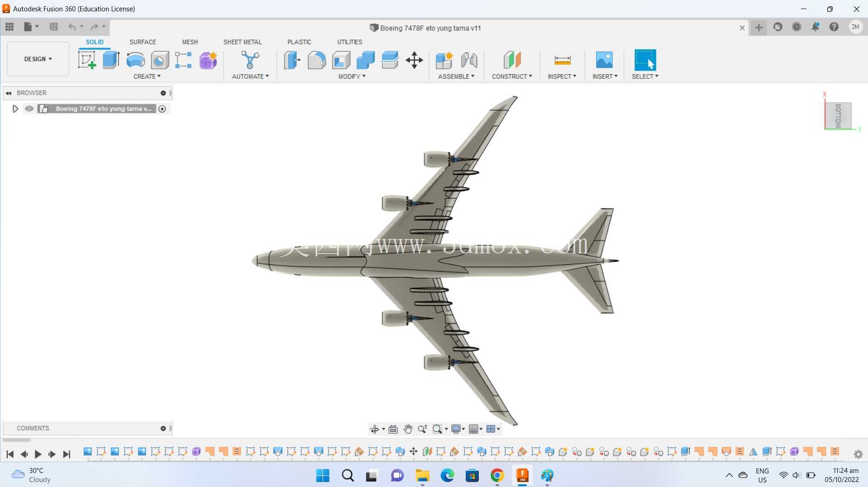Switch to the MESH tab
This screenshot has height=487, width=868.
190,42
